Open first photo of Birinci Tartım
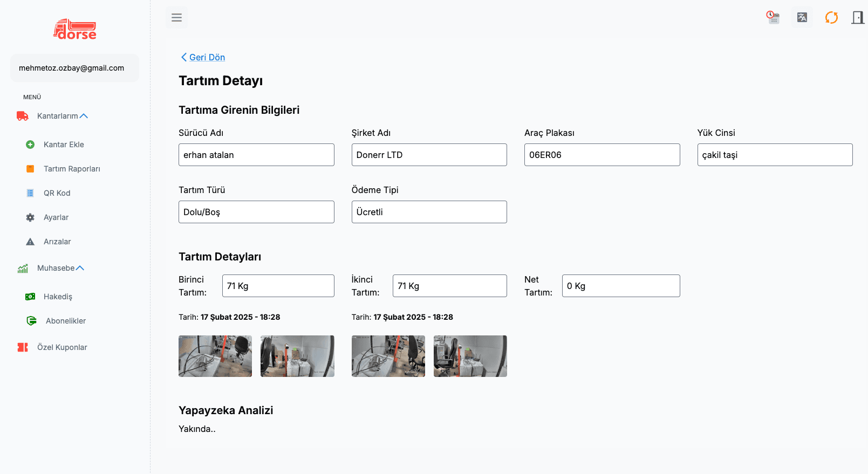 [x=215, y=356]
